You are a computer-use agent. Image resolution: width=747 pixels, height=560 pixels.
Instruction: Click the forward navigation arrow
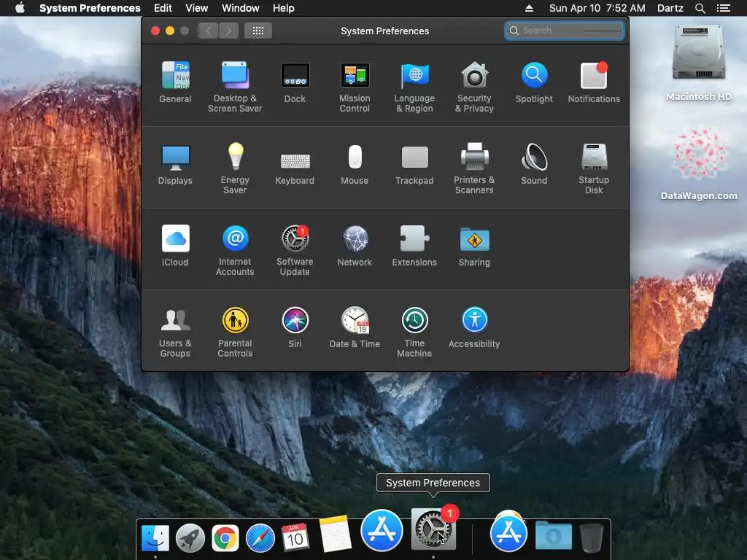pos(228,31)
